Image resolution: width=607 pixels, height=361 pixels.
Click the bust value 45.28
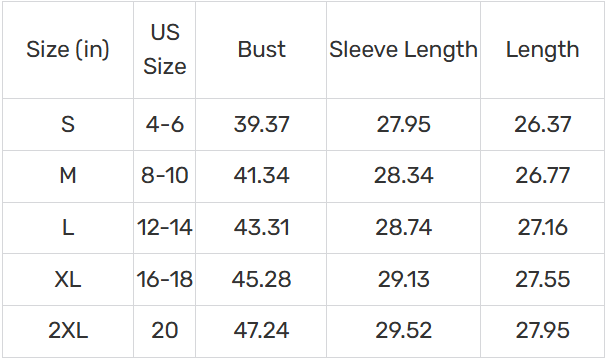tap(261, 279)
